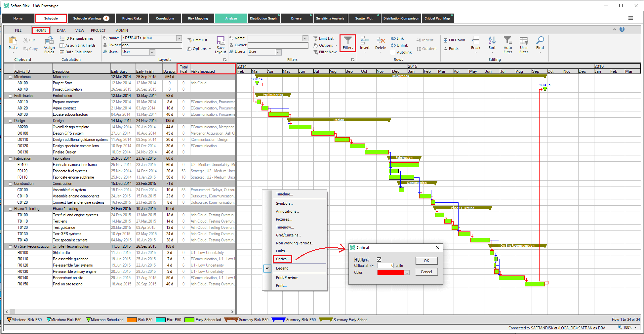Expand the Users filter dropdown
The image size is (644, 334).
coord(278,52)
